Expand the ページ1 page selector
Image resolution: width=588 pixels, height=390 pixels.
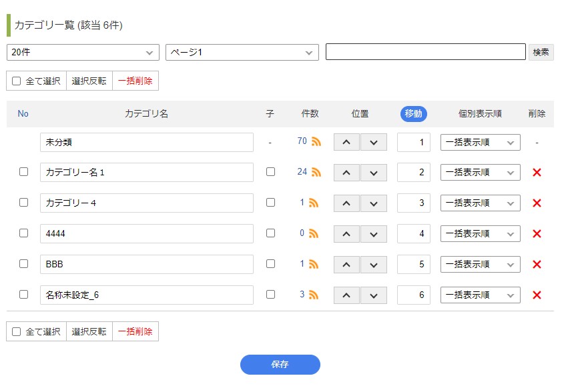point(242,52)
